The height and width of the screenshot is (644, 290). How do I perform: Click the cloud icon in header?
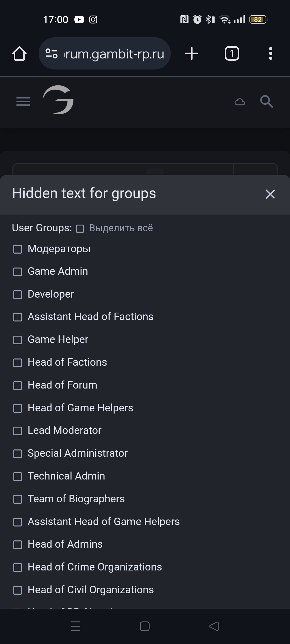[x=240, y=102]
